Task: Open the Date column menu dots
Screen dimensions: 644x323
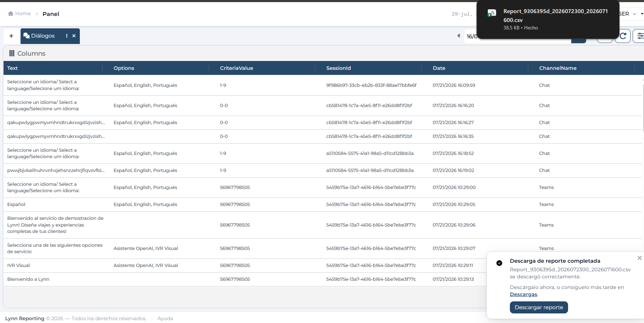Action: pyautogui.click(x=528, y=68)
